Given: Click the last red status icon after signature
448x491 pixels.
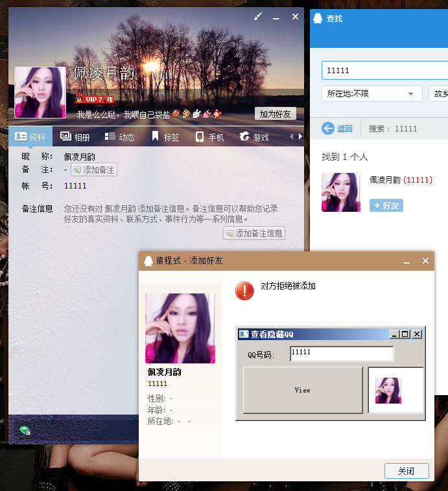Looking at the screenshot, I should point(217,113).
